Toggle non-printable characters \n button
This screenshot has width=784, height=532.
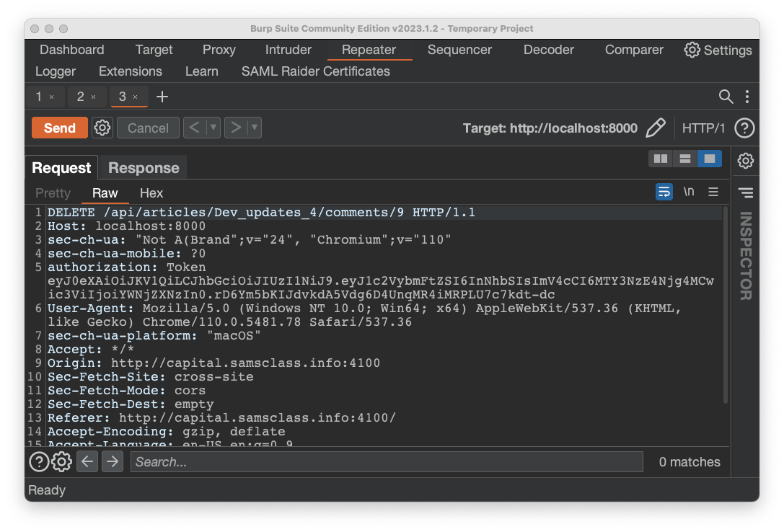689,192
